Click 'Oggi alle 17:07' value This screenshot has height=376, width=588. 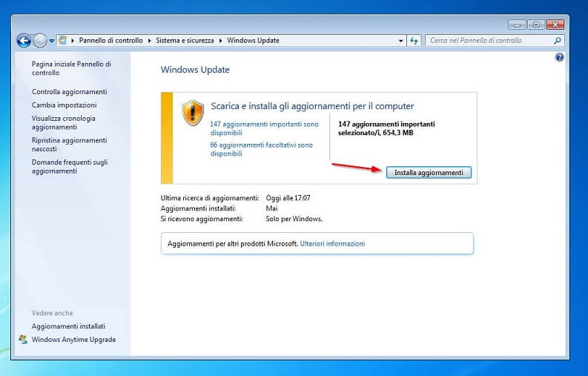[288, 198]
